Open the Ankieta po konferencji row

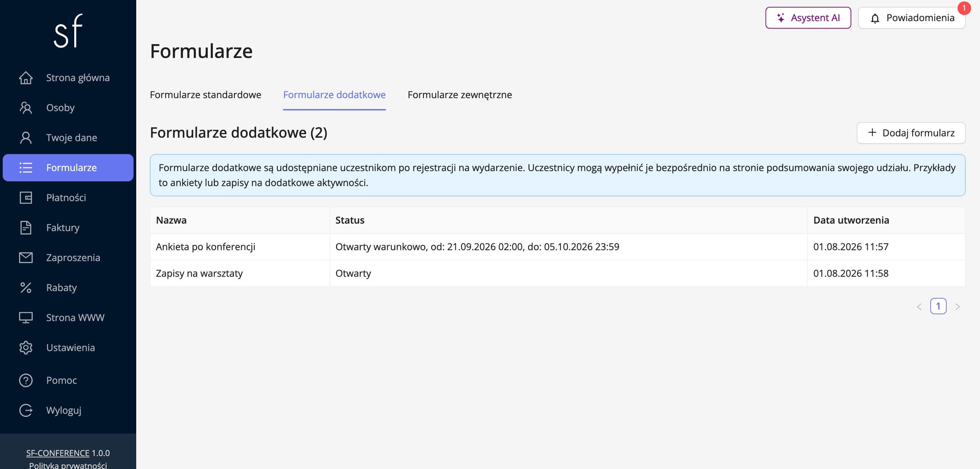pos(557,247)
